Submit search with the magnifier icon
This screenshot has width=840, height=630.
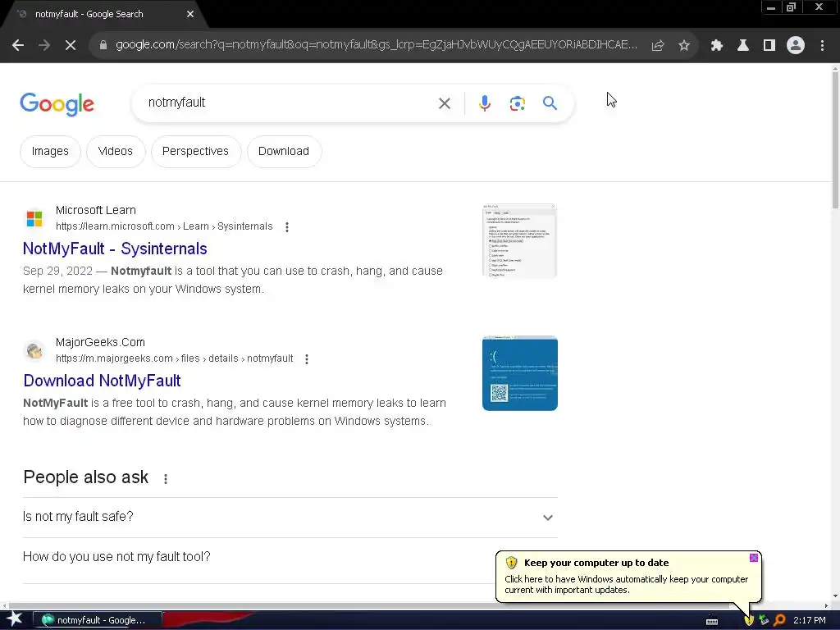coord(550,103)
